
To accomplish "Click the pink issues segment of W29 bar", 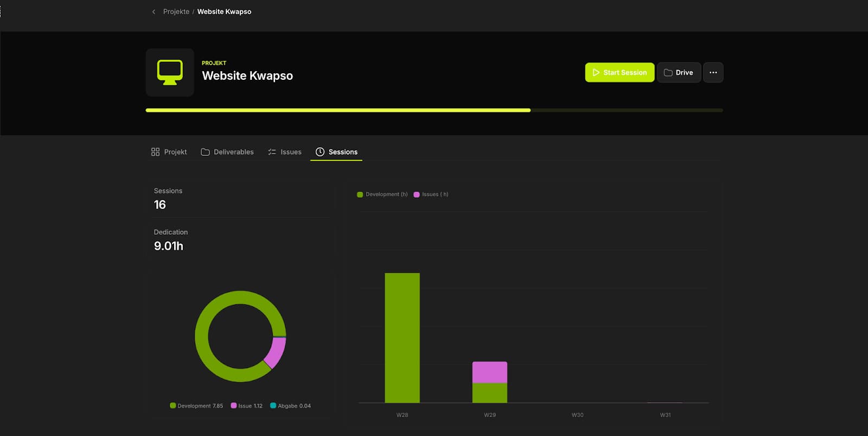I will click(x=489, y=372).
